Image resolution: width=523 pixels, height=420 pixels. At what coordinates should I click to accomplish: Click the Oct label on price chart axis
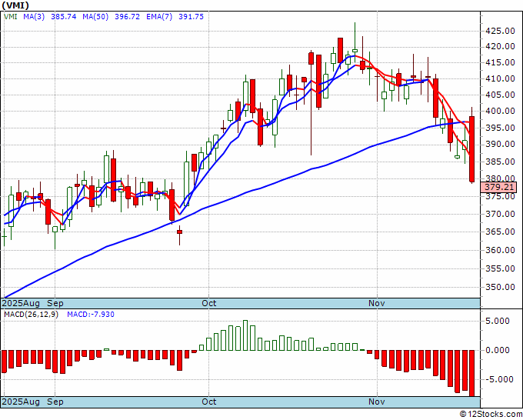tap(209, 304)
